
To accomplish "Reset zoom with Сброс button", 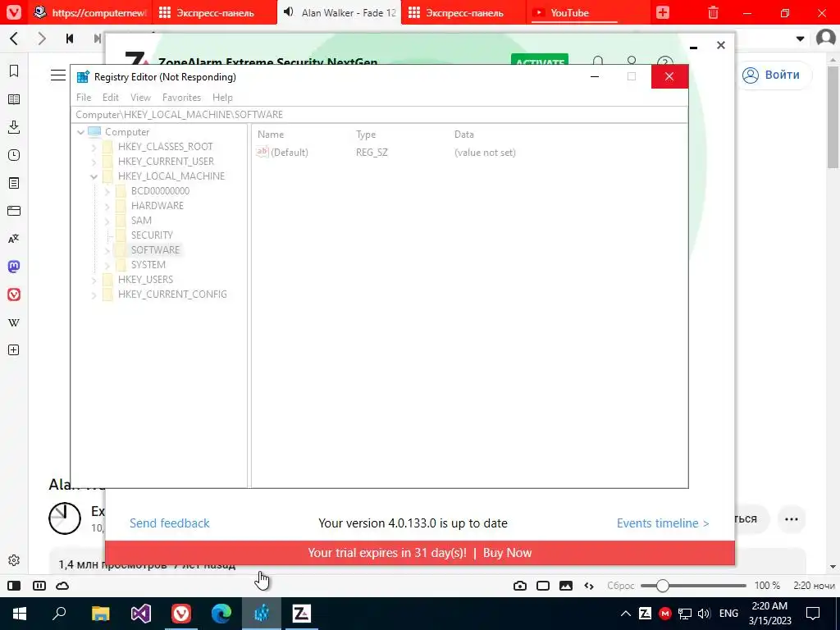I will (620, 586).
